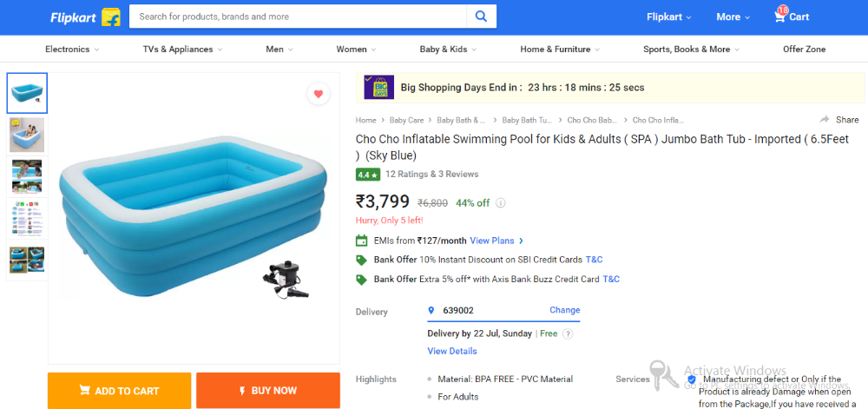Open the Baby & Kids menu
Screen dimensions: 868x409
pyautogui.click(x=448, y=49)
